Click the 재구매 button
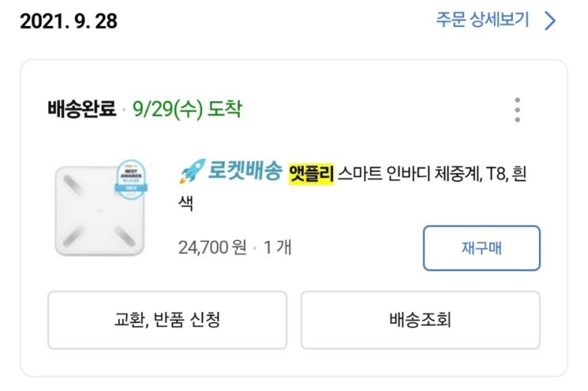Viewport: 588px width, 391px height. click(x=481, y=248)
